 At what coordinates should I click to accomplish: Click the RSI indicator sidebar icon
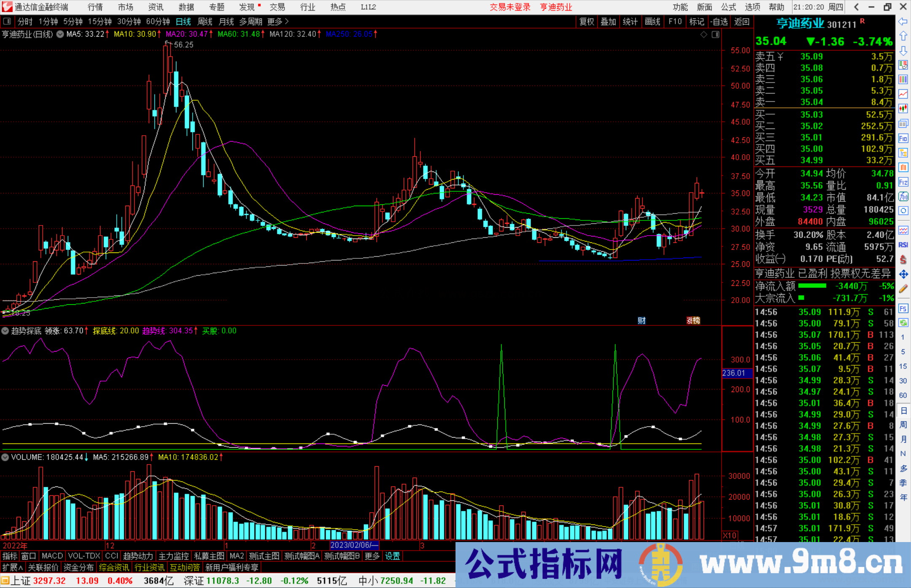click(903, 245)
